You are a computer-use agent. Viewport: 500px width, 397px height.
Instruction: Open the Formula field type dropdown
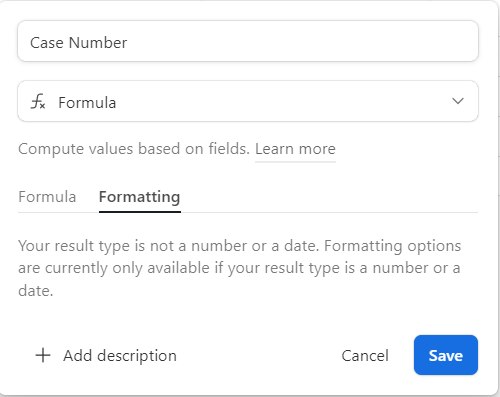click(x=248, y=101)
